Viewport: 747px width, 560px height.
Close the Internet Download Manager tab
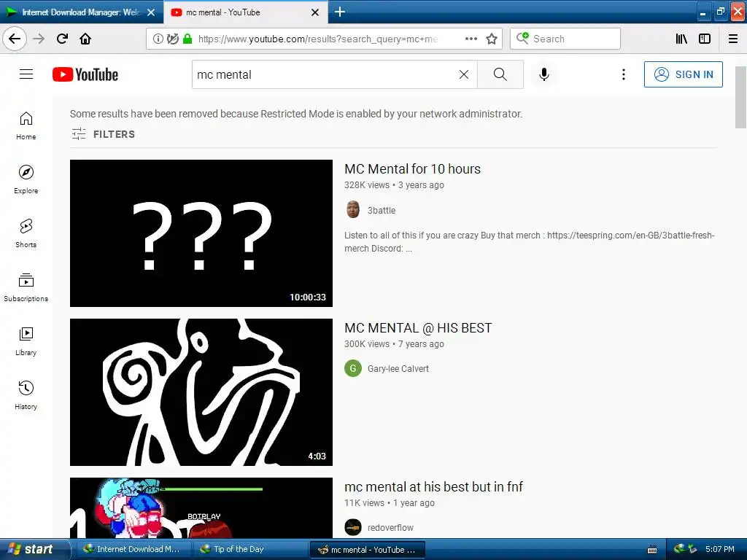coord(151,12)
